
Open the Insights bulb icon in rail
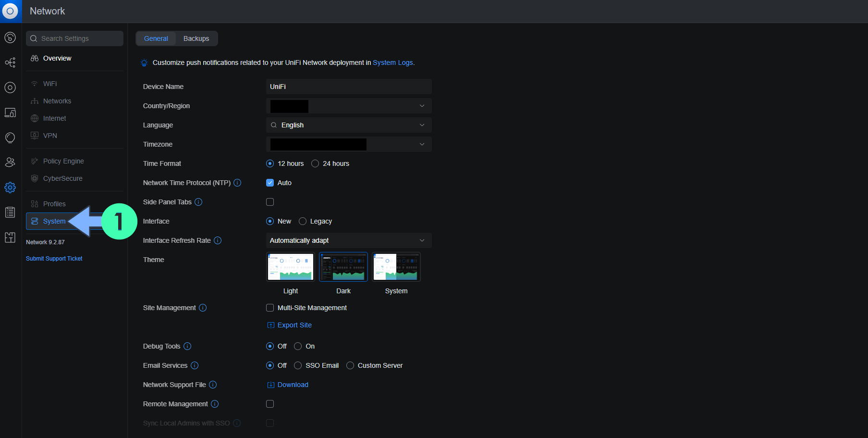tap(10, 138)
